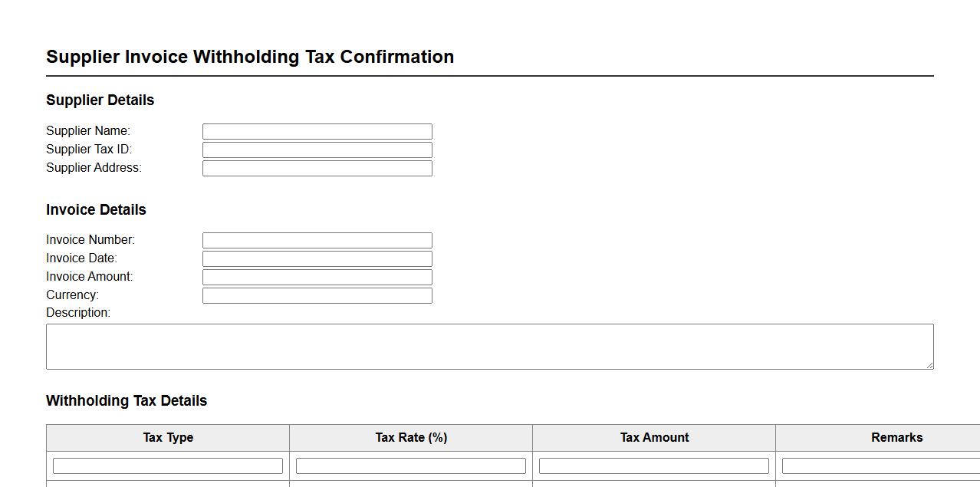The height and width of the screenshot is (487, 980).
Task: Focus the Tax Type cell input
Action: coord(168,466)
